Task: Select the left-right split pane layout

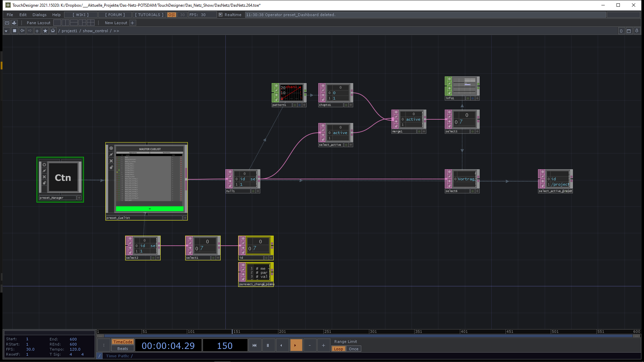Action: click(x=65, y=23)
